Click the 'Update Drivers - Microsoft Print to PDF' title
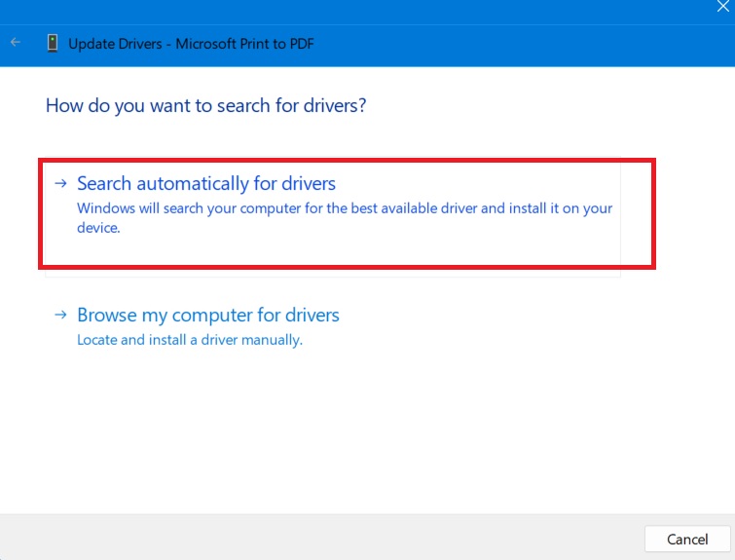Screen dimensions: 735x560 tap(191, 44)
